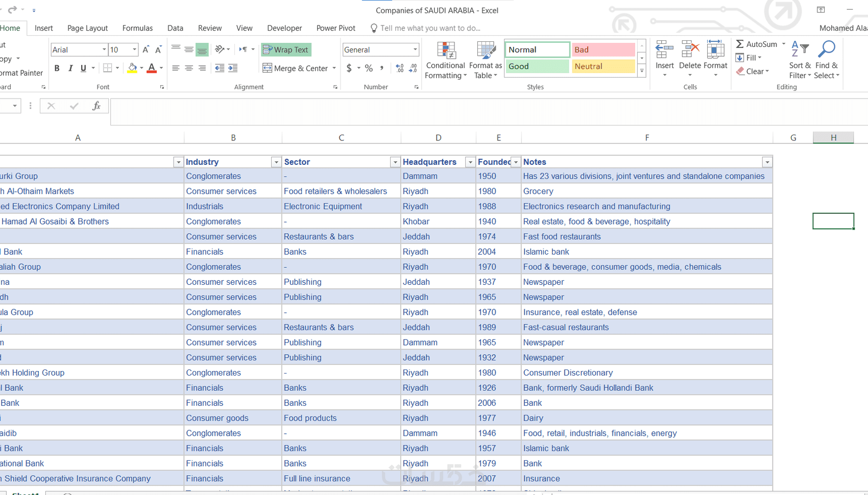
Task: Open Find & Select menu
Action: tap(827, 60)
